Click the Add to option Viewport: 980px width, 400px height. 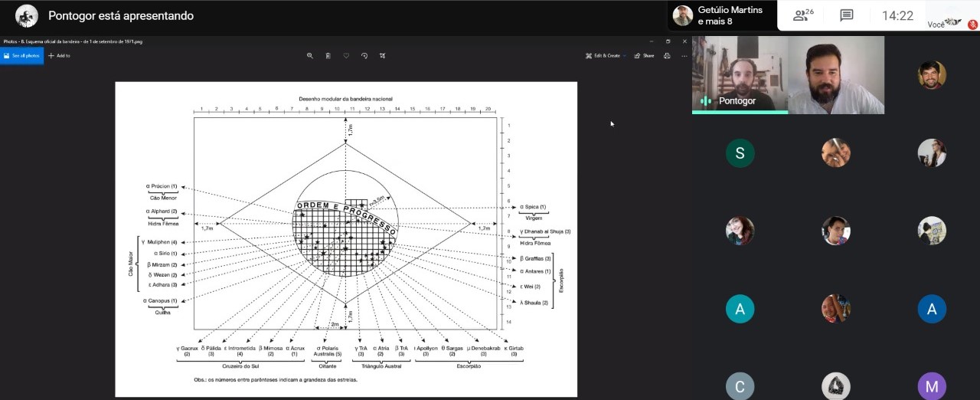59,56
